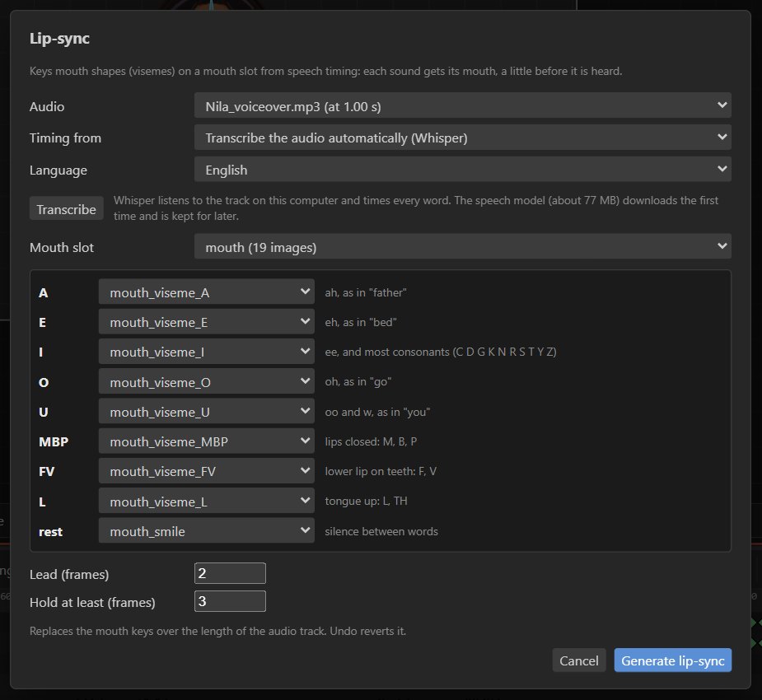762x700 pixels.
Task: Change the O viseme image dropdown
Action: coord(207,382)
